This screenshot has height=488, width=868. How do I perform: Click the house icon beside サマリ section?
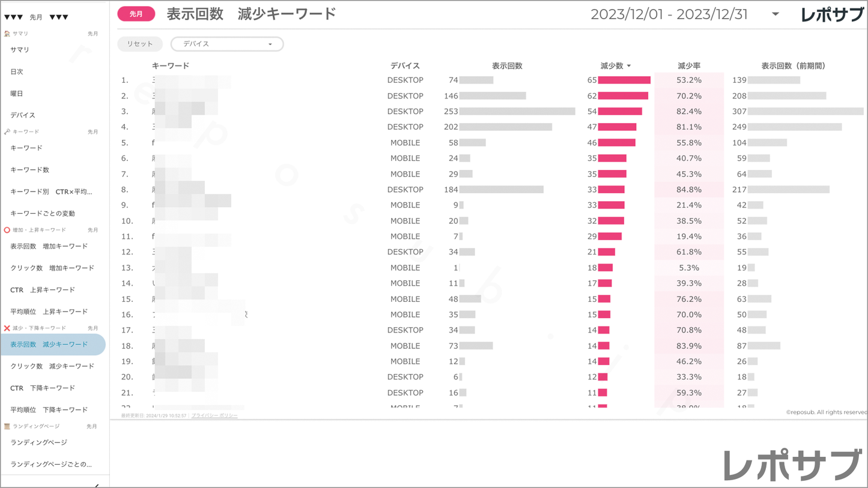point(7,34)
